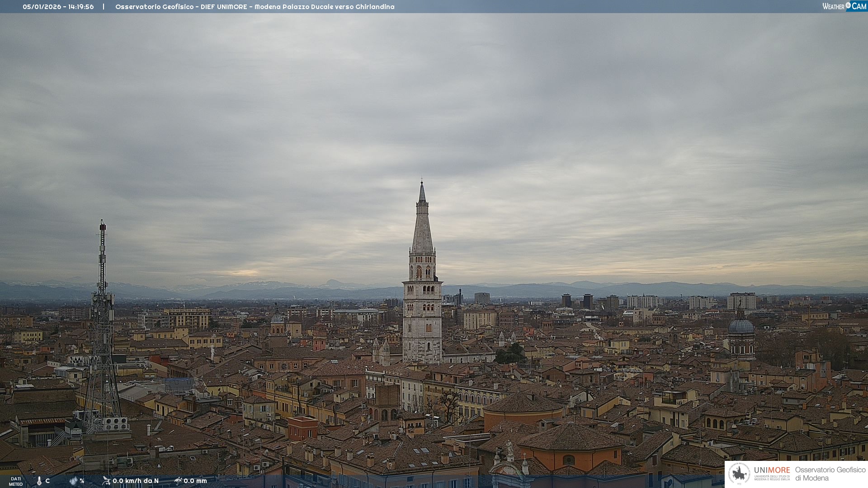Screen dimensions: 868x488
Task: Click Osservatorio Geofisico di Modena text
Action: (x=830, y=474)
